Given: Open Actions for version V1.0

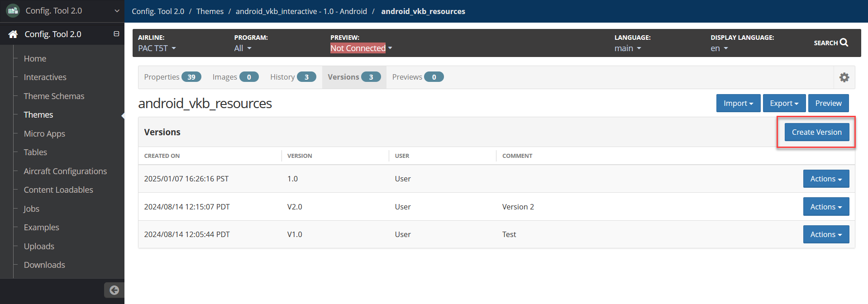Looking at the screenshot, I should coord(826,234).
